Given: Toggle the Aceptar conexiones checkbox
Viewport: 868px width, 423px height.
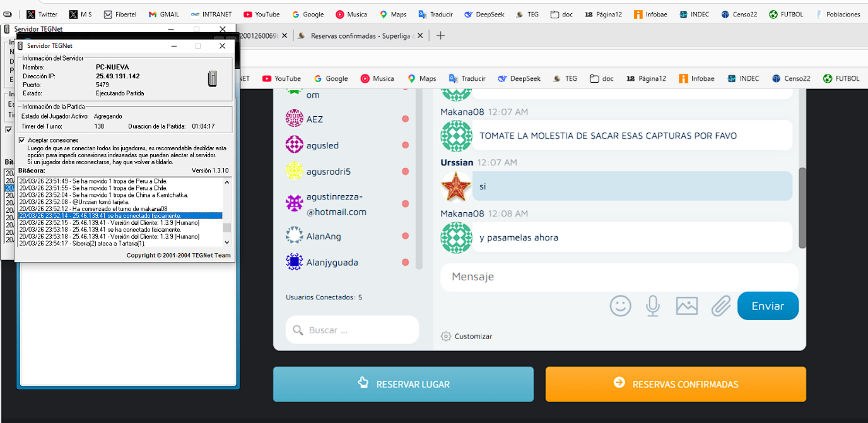Looking at the screenshot, I should pyautogui.click(x=23, y=140).
